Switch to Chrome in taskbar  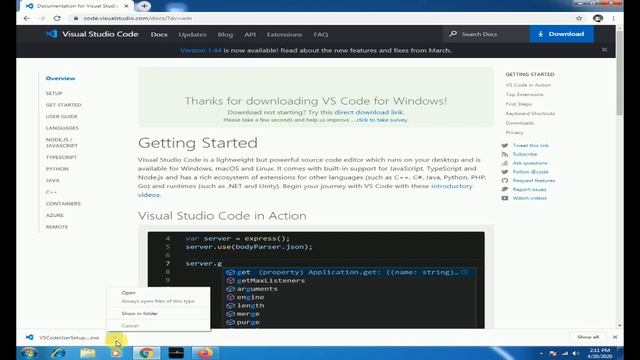point(146,353)
